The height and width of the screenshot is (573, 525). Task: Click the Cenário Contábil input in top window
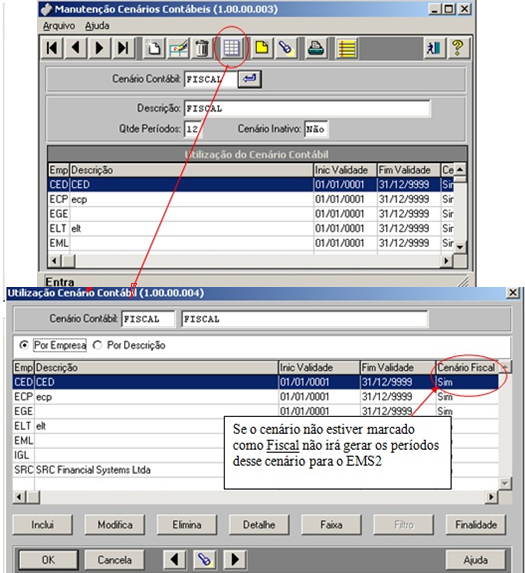click(x=211, y=79)
